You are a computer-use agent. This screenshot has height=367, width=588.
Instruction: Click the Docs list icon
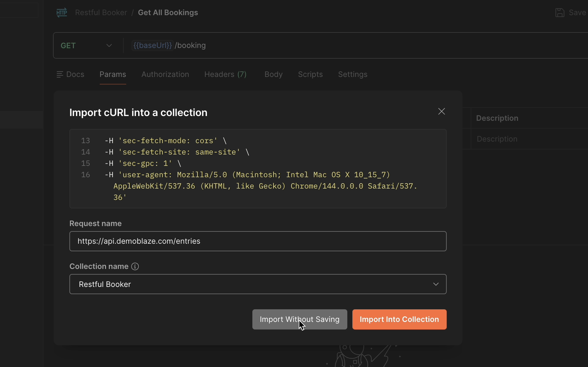pyautogui.click(x=60, y=74)
